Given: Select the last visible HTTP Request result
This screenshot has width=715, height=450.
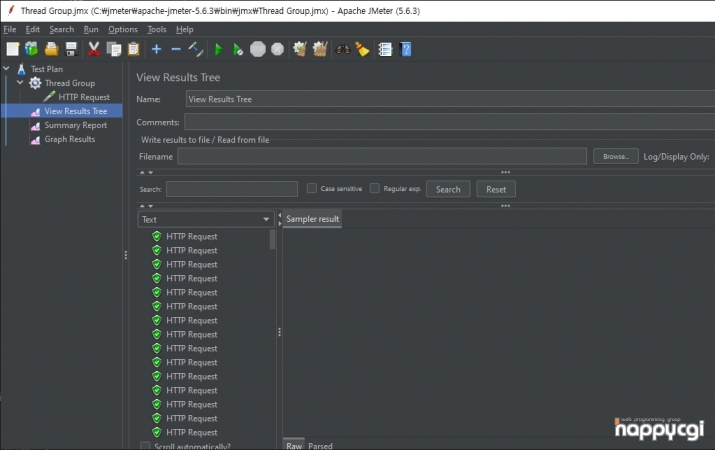Looking at the screenshot, I should 192,432.
